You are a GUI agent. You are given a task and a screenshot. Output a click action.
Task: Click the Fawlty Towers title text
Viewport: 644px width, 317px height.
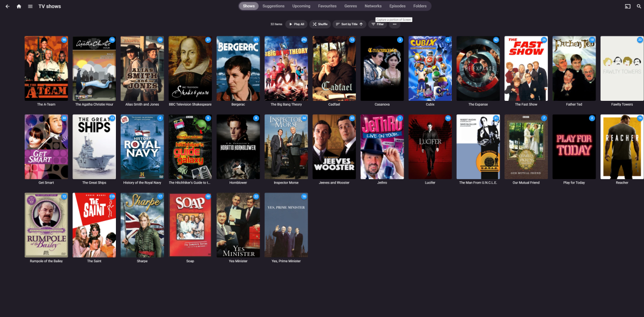622,105
